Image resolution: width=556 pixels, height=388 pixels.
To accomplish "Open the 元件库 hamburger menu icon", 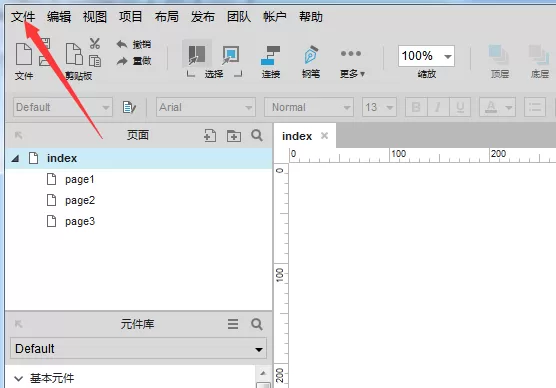I will tap(233, 324).
